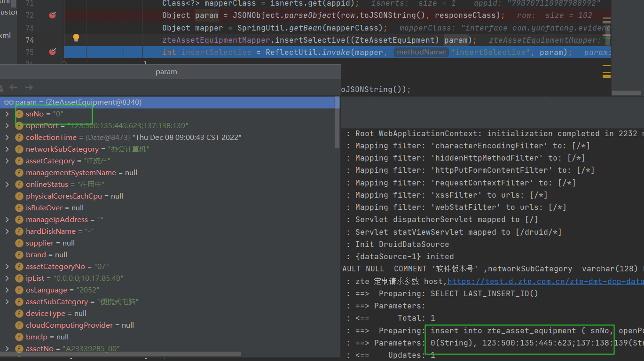Click the field icon next to hardDiskName

point(19,231)
